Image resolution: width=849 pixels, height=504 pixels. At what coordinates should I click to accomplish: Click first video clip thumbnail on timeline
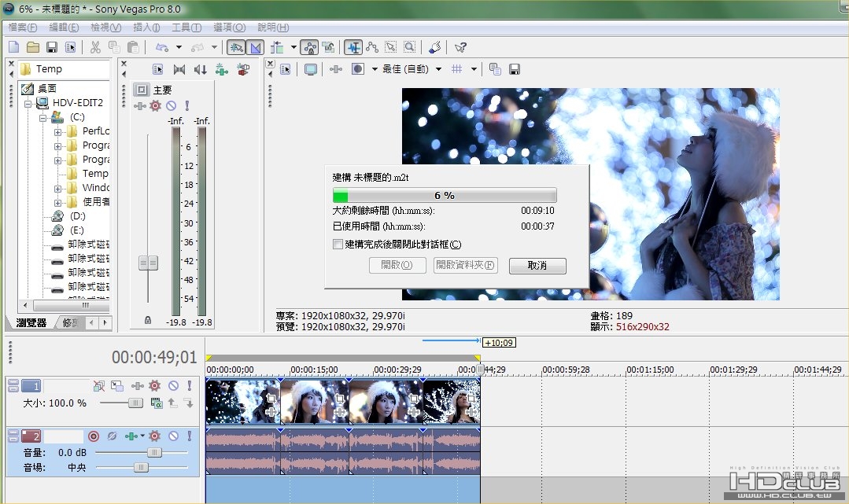pyautogui.click(x=243, y=401)
